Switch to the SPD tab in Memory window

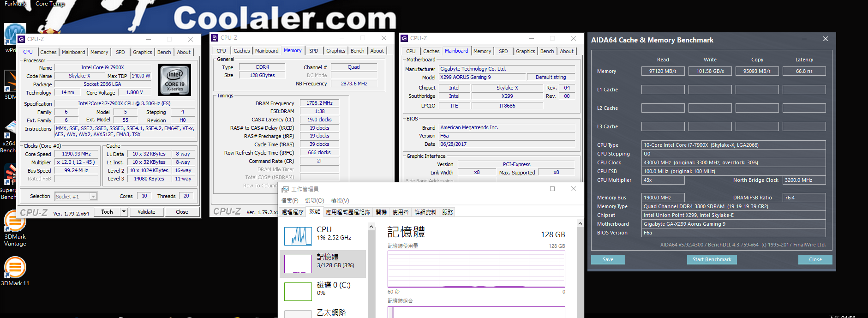pos(314,51)
